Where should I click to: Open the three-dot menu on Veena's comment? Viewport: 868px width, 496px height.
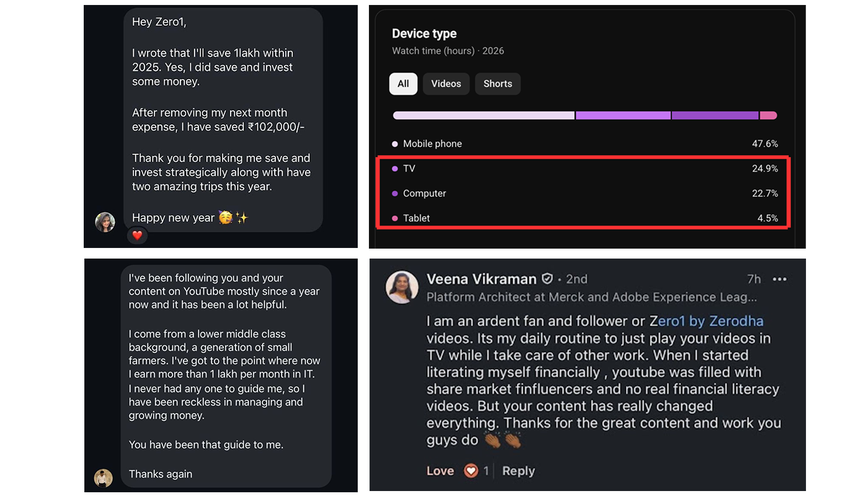[779, 279]
